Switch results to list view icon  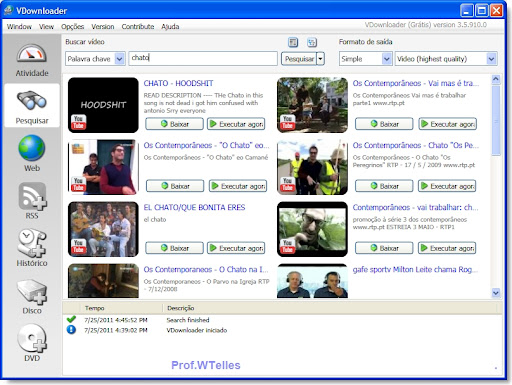293,42
